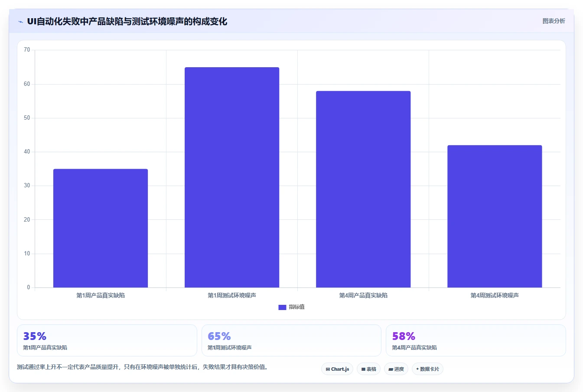Click the chart title UI自动化失败中产品缺陷 heading
The width and height of the screenshot is (583, 392).
(127, 21)
